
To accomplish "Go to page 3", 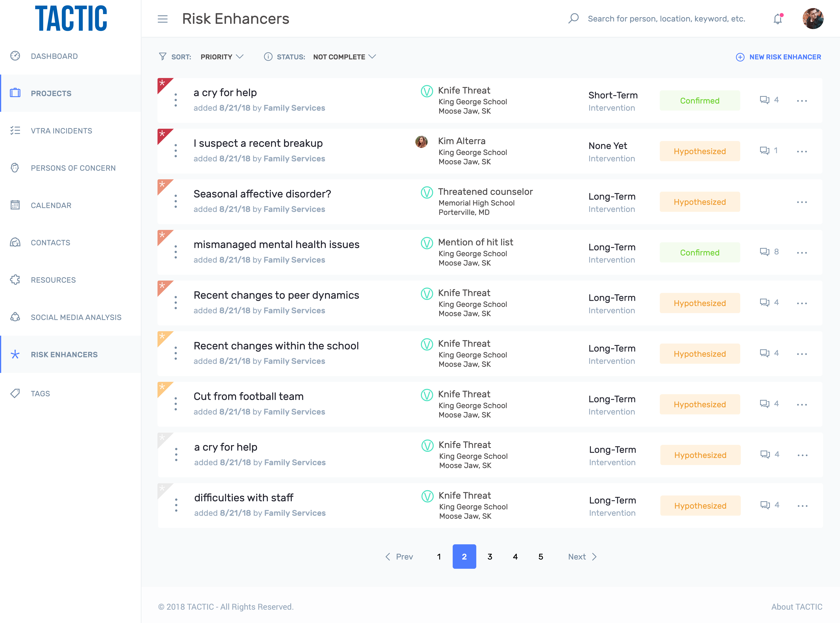I will 490,557.
